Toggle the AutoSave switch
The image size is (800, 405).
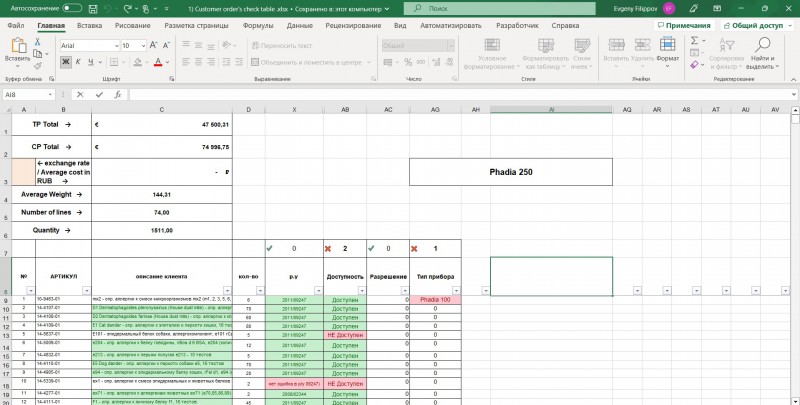click(72, 9)
